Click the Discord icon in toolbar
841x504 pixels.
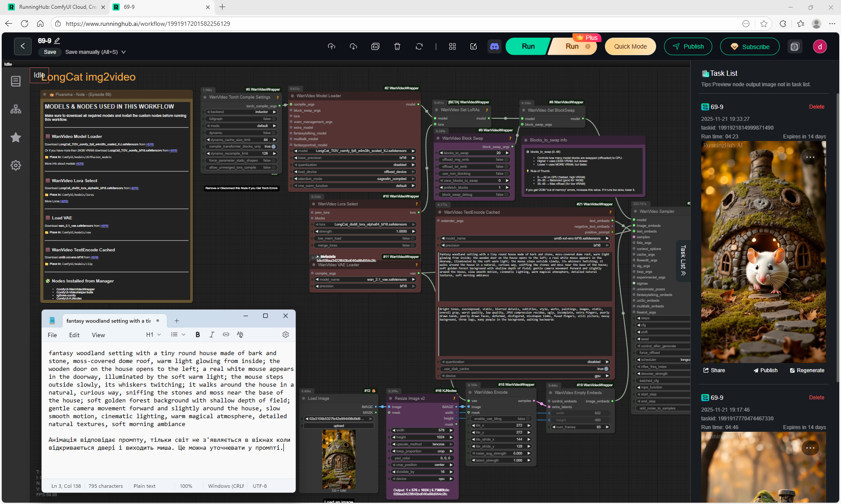coord(495,46)
